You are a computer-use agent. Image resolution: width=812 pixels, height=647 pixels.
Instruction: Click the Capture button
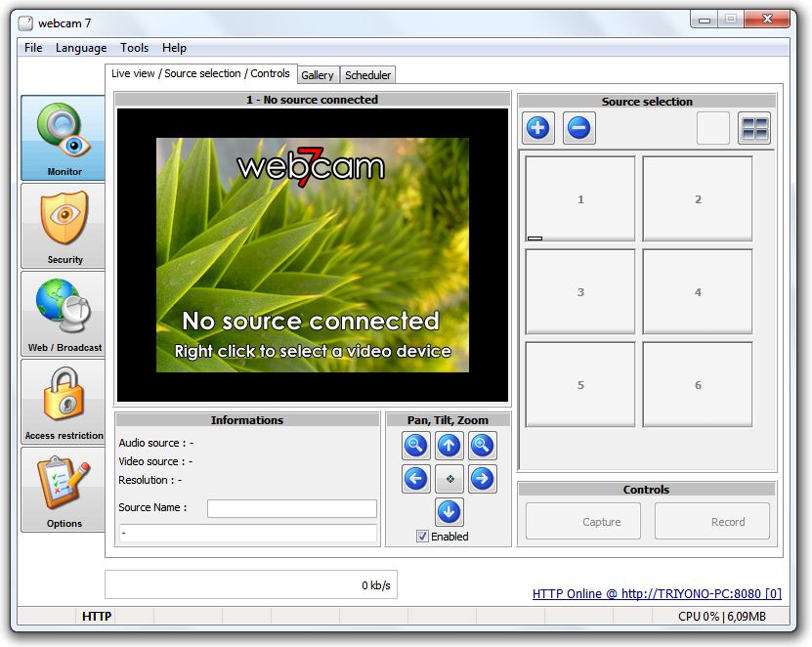(583, 522)
